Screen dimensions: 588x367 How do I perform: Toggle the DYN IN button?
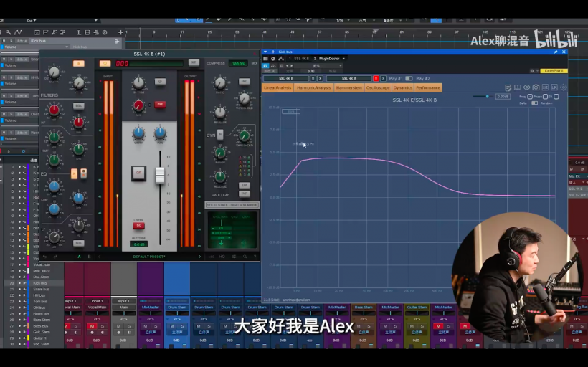(220, 135)
